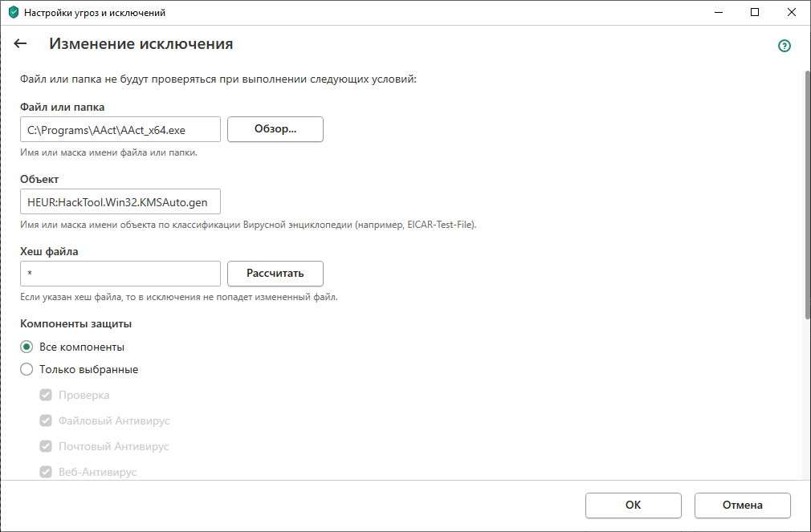Viewport: 811px width, 532px height.
Task: Click the 'Хеш файла' input field
Action: coord(120,274)
